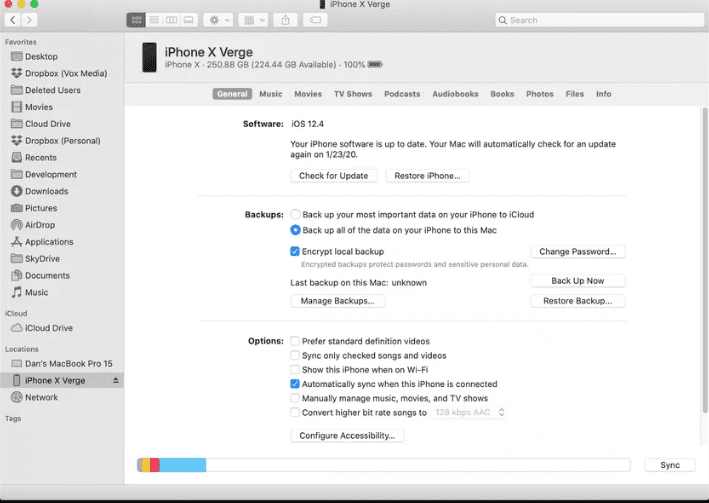Switch to the General tab
This screenshot has height=503, width=709.
[232, 94]
